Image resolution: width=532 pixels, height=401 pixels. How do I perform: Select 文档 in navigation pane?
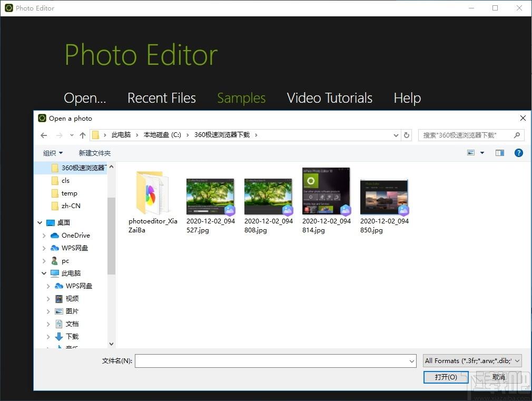[67, 324]
